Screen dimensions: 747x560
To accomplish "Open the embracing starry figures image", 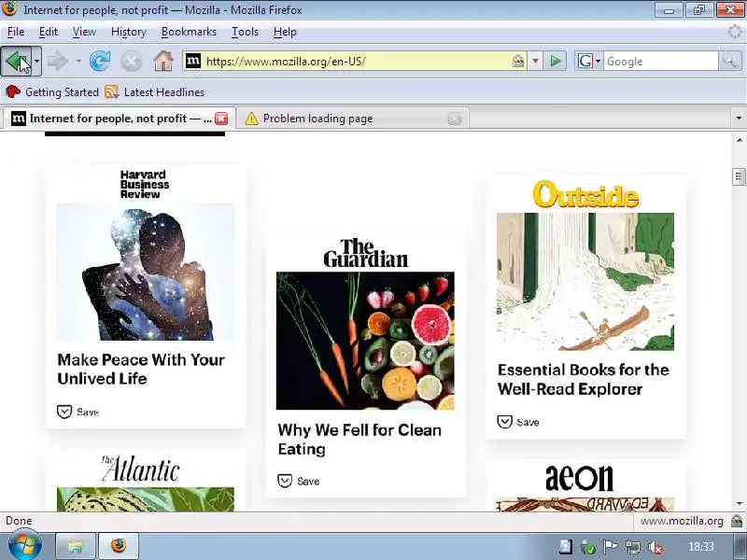I will pos(146,272).
